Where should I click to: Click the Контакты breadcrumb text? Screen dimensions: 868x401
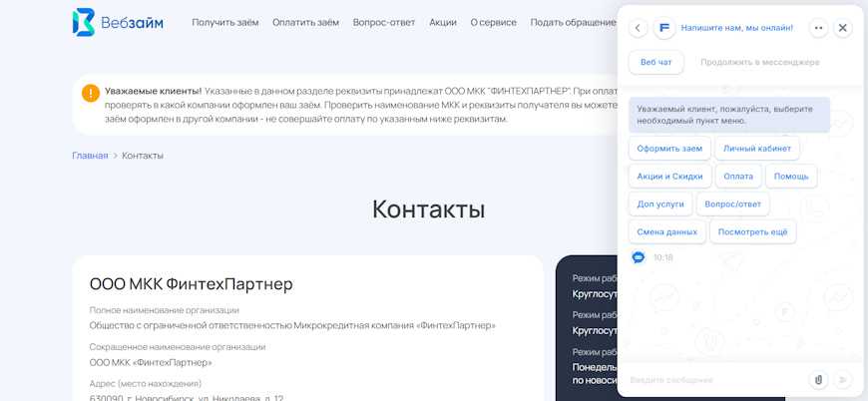tap(143, 156)
